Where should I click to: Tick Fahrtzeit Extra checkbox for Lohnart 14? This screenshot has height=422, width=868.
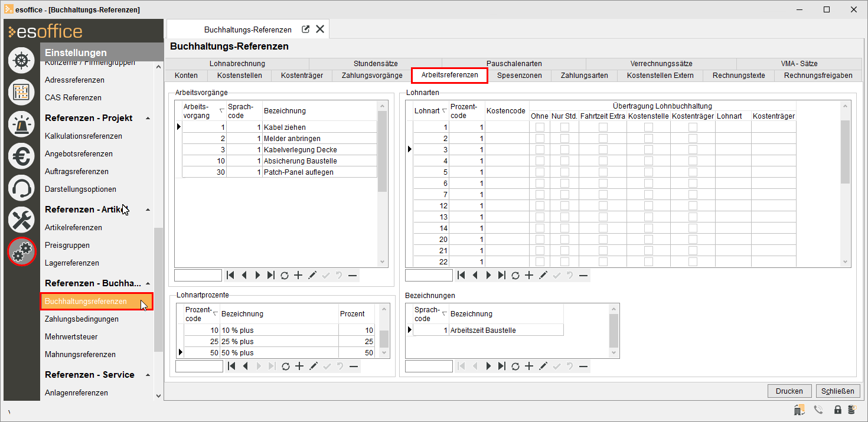coord(603,228)
